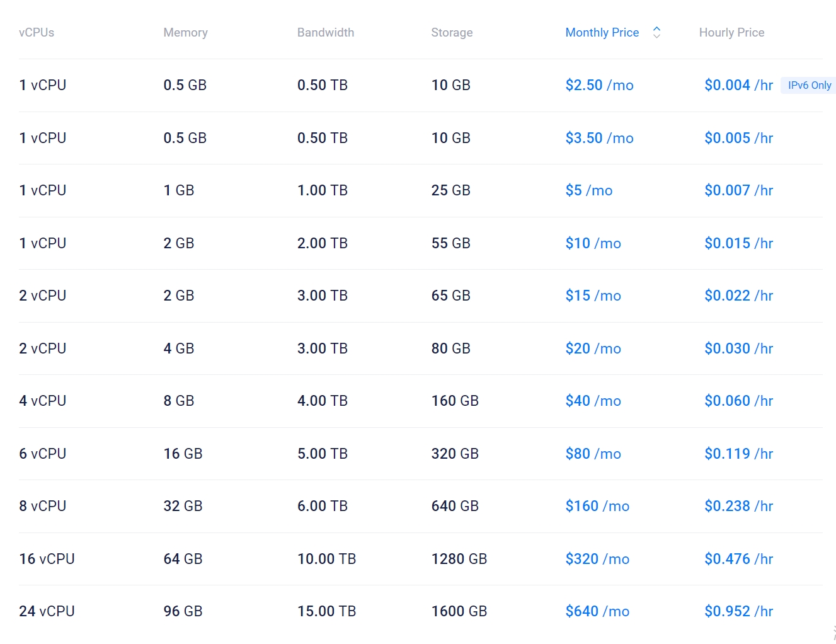Select the Storage column header
Viewport: 836px width, 644px height.
coord(452,33)
